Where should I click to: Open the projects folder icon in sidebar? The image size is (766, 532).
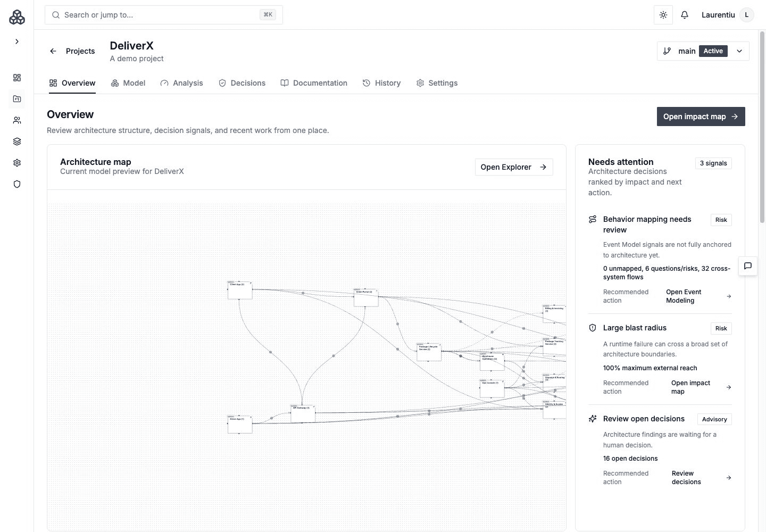click(x=17, y=99)
